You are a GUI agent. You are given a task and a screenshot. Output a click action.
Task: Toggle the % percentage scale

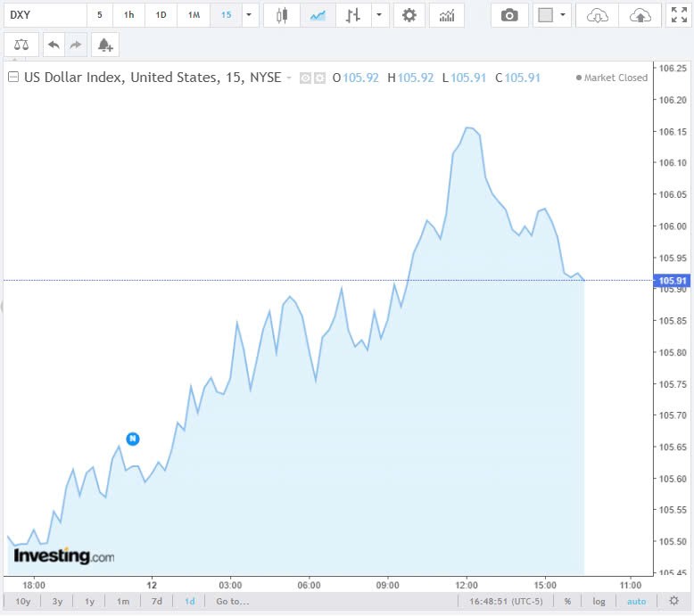click(x=567, y=602)
